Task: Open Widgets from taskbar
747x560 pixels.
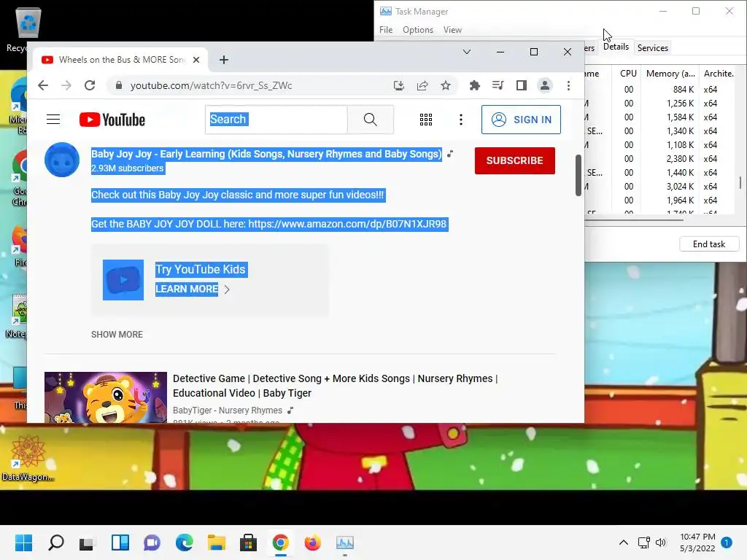Action: point(120,542)
